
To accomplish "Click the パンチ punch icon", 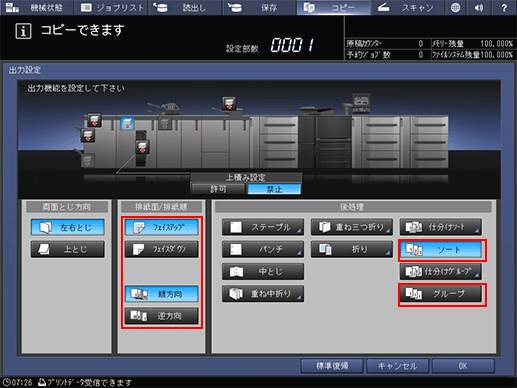I will tap(236, 249).
